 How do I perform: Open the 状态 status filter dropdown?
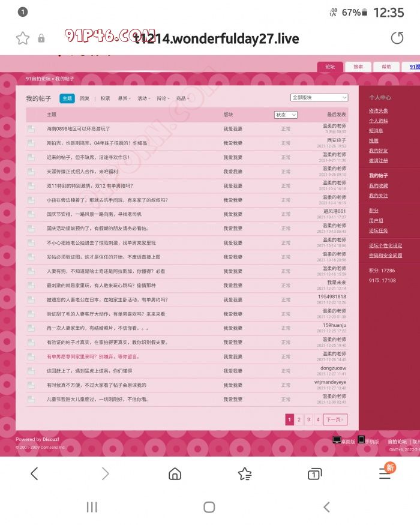tap(286, 115)
